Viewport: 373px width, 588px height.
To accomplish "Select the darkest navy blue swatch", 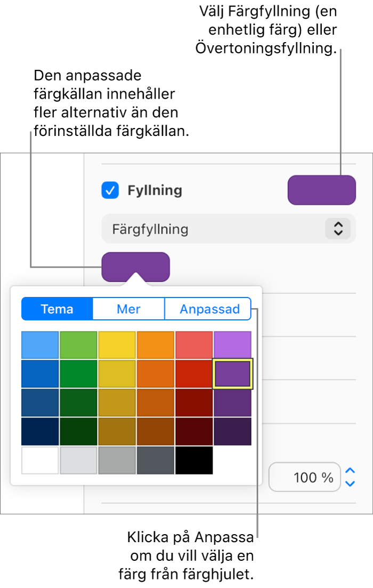I will (40, 431).
